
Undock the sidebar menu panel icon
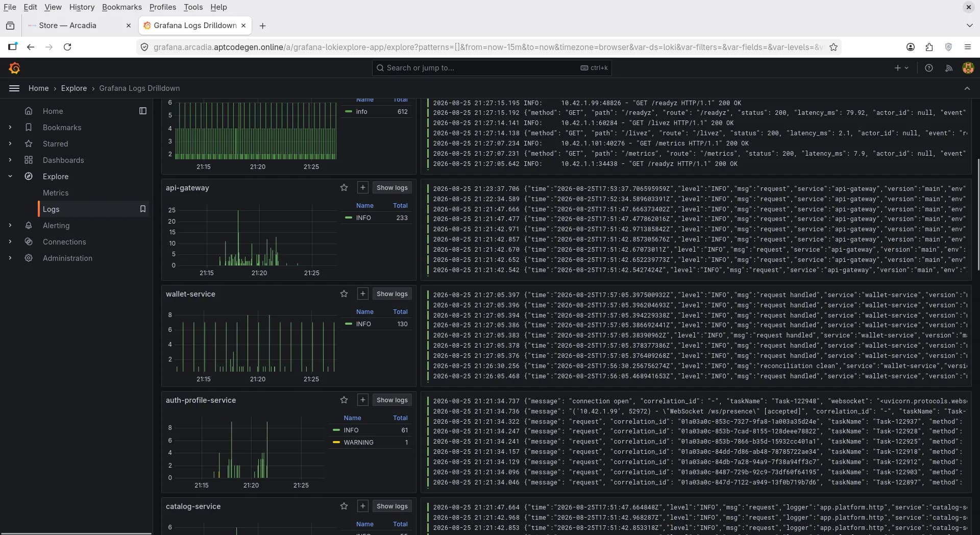[143, 111]
